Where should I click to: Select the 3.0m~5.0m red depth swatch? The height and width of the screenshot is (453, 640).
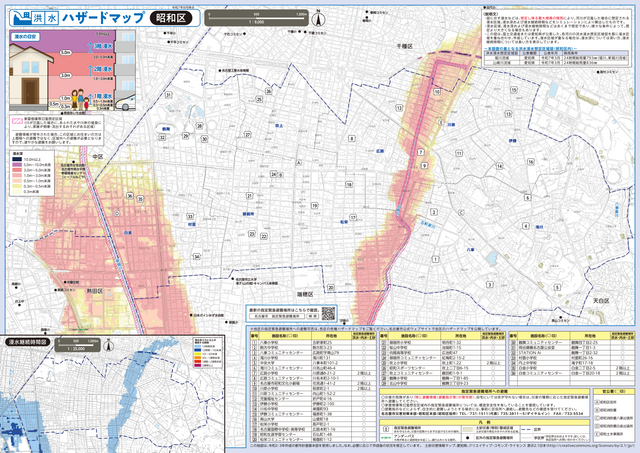coord(17,170)
